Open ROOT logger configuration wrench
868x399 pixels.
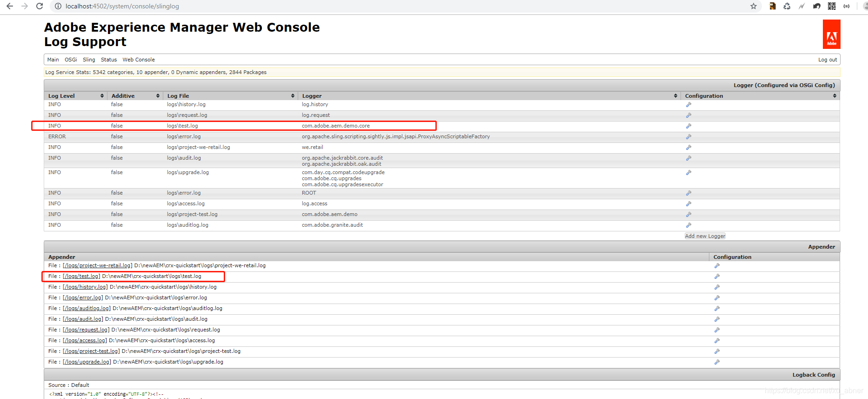(x=688, y=193)
